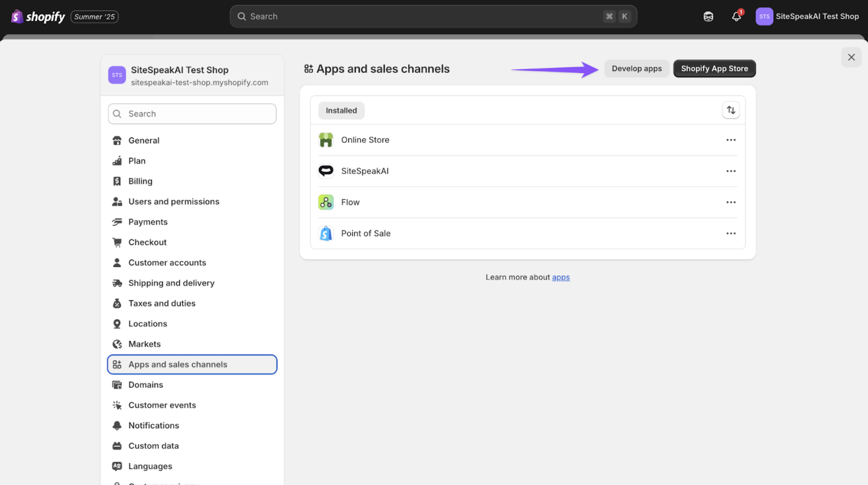
Task: Select the Installed tab
Action: (x=341, y=110)
